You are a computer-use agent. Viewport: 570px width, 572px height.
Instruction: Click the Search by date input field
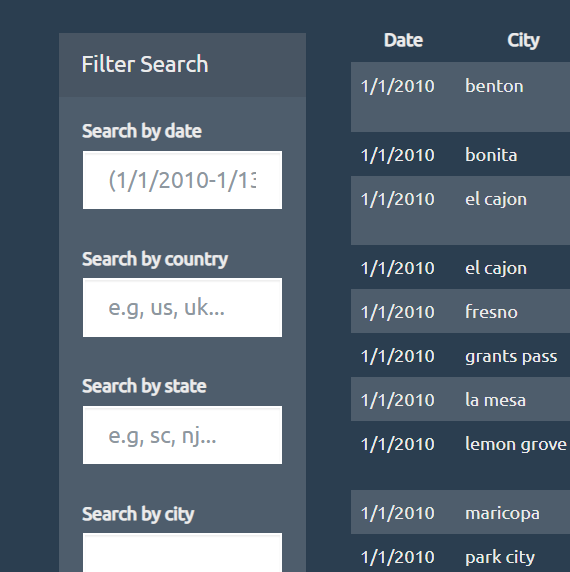point(182,180)
